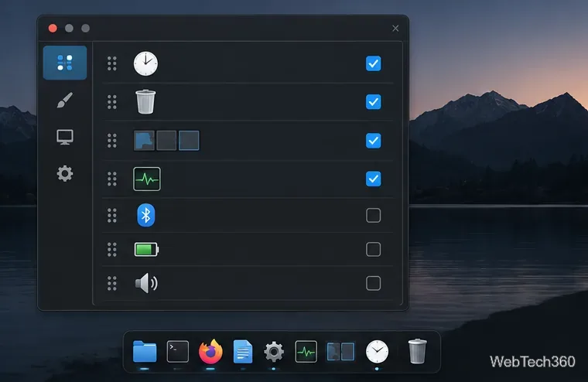
Task: Click the Bluetooth plugin icon
Action: 146,215
